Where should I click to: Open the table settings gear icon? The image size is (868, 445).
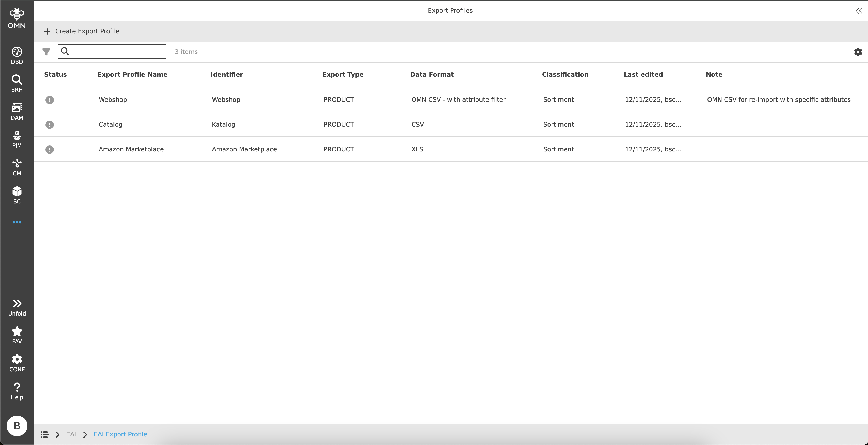pos(858,51)
